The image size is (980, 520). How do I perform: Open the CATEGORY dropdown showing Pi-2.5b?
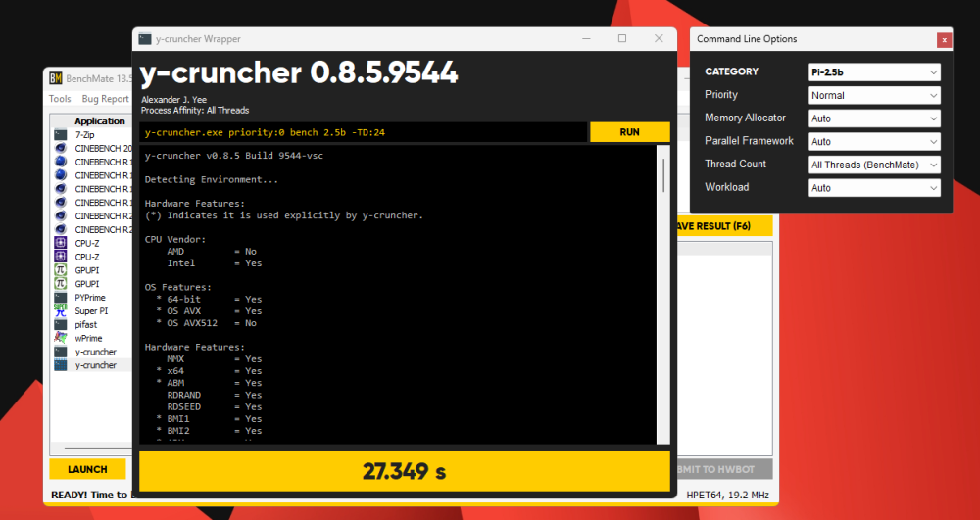coord(874,72)
